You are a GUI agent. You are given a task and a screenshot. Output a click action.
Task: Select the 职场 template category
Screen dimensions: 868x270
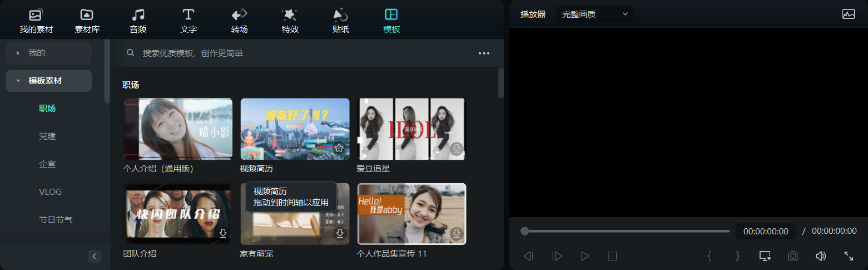point(47,108)
